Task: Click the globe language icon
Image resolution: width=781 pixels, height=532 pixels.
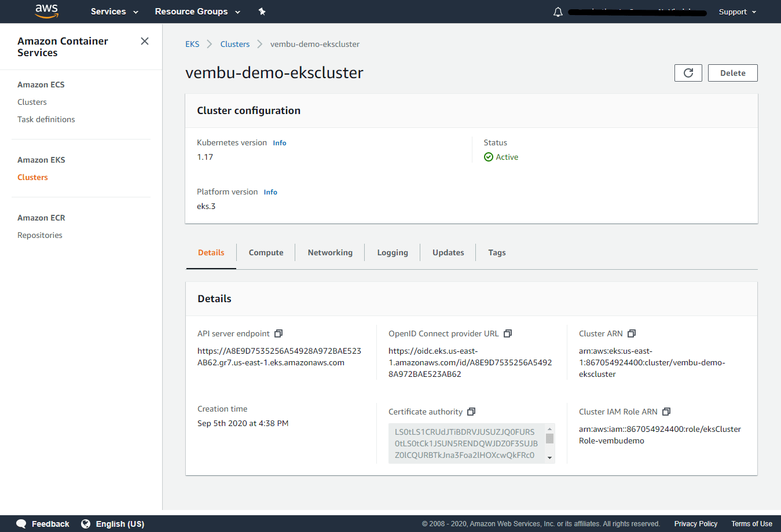Action: tap(86, 524)
